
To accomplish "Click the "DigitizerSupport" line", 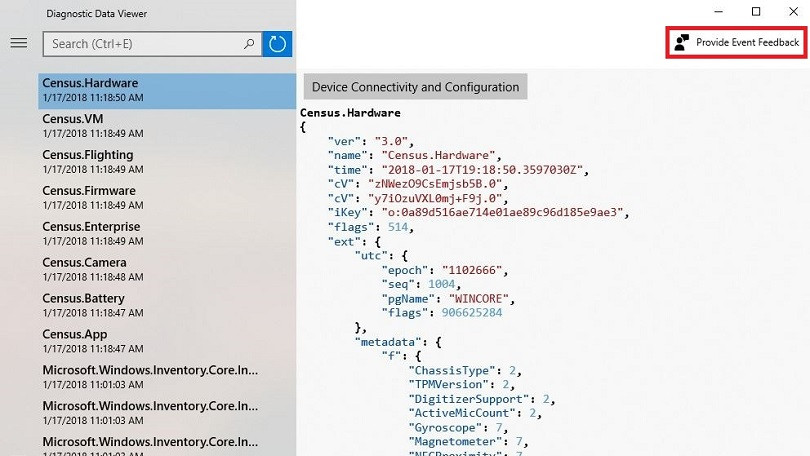I will pos(481,399).
